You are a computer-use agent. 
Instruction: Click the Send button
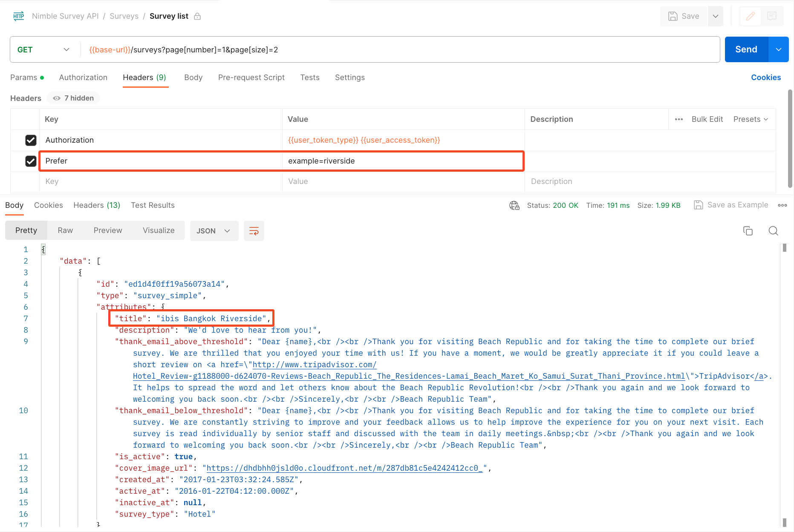point(746,49)
